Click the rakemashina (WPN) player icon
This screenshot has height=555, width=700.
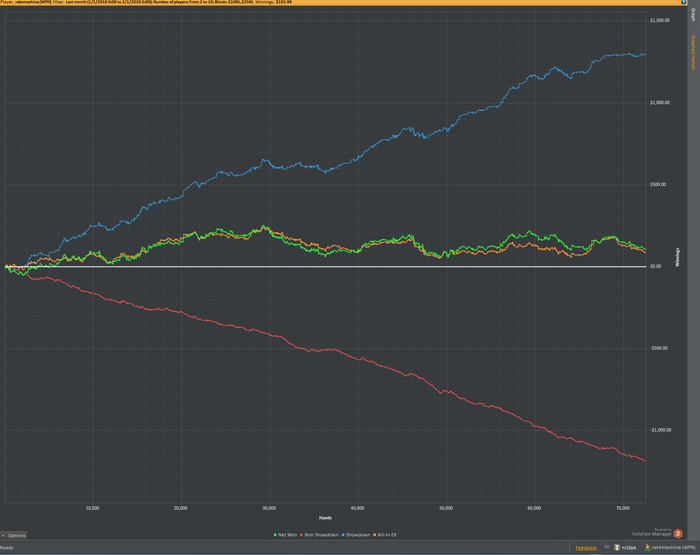click(x=647, y=547)
